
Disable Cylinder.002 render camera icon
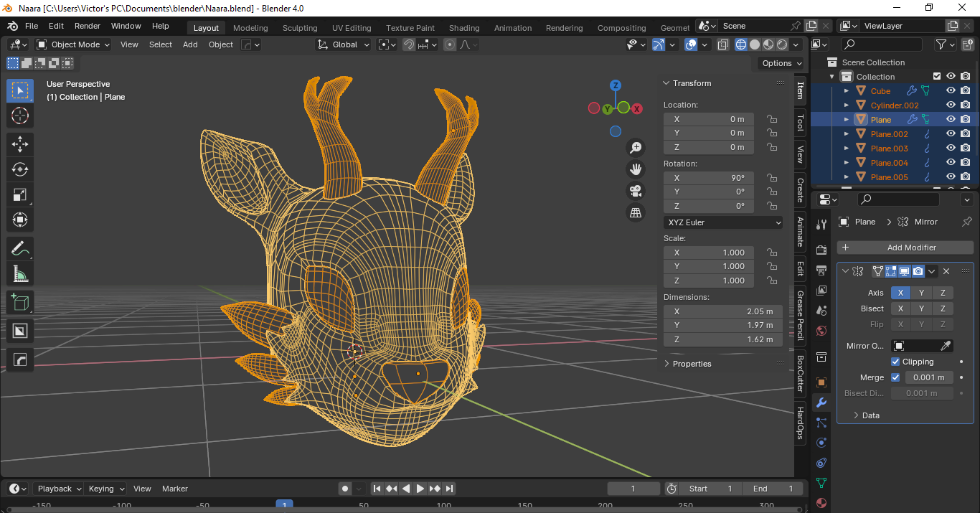point(966,105)
